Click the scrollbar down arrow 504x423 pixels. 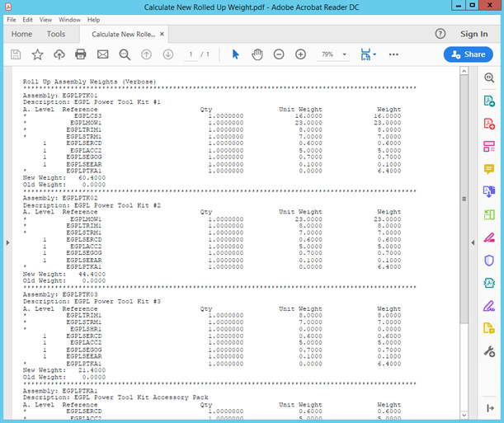[x=464, y=415]
